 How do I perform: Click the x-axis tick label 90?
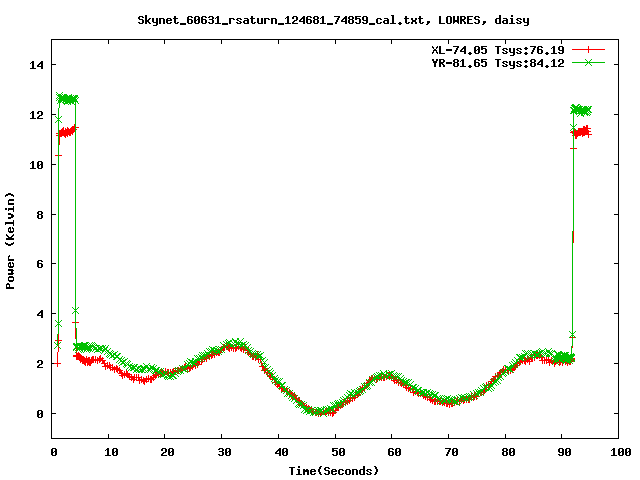[x=564, y=452]
